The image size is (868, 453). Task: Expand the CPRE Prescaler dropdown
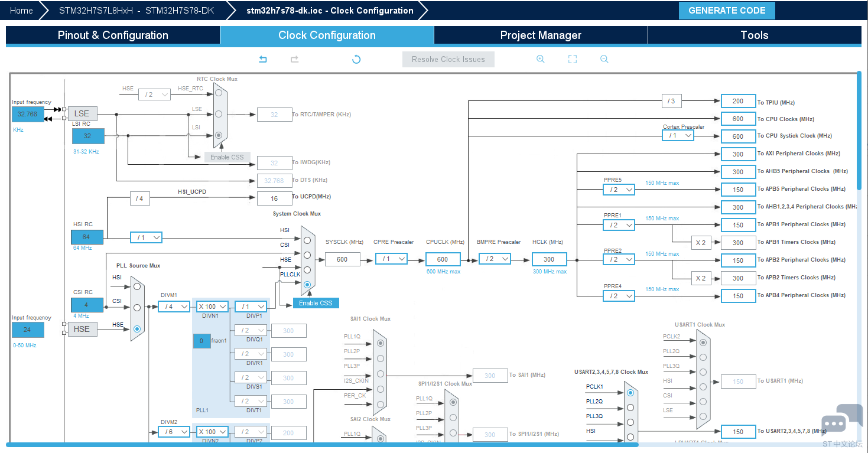391,259
